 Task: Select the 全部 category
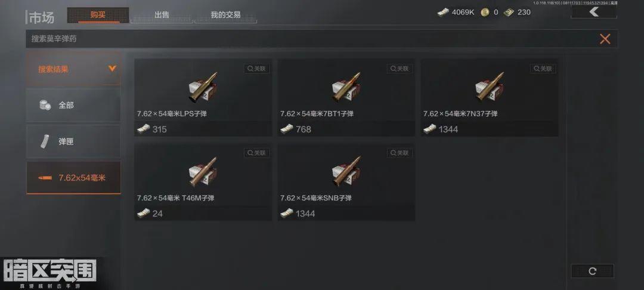coord(73,105)
